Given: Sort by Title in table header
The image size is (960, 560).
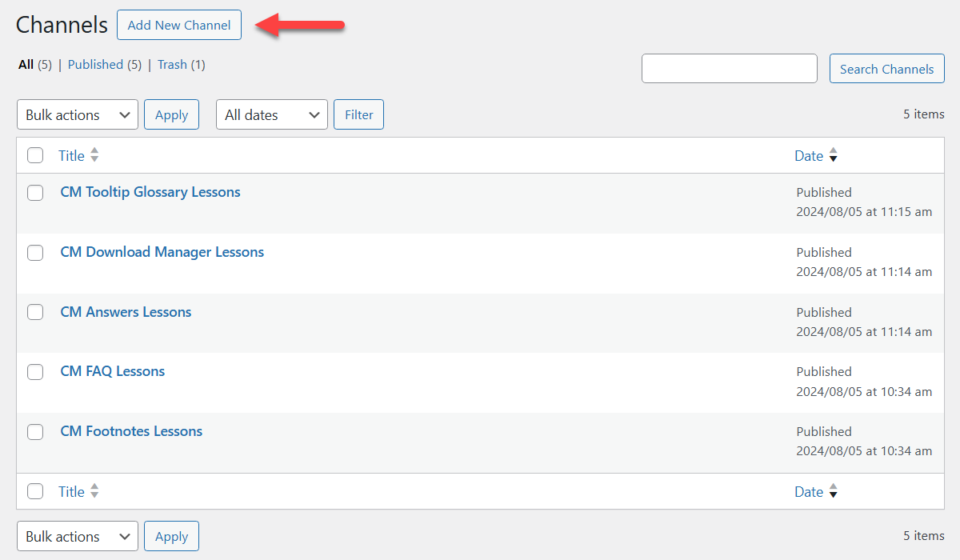Looking at the screenshot, I should 71,155.
